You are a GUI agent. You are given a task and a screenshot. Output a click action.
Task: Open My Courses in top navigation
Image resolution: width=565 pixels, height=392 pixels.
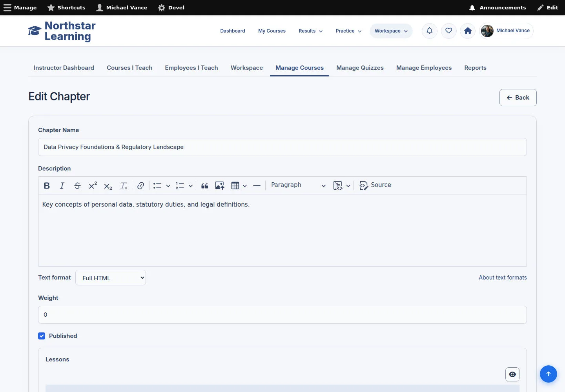point(272,31)
